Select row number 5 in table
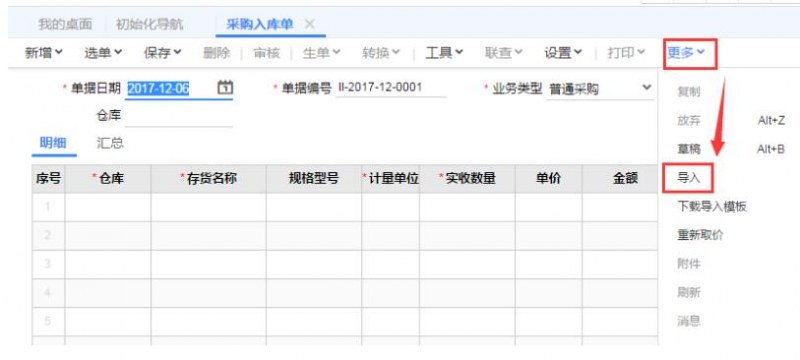 click(x=48, y=321)
